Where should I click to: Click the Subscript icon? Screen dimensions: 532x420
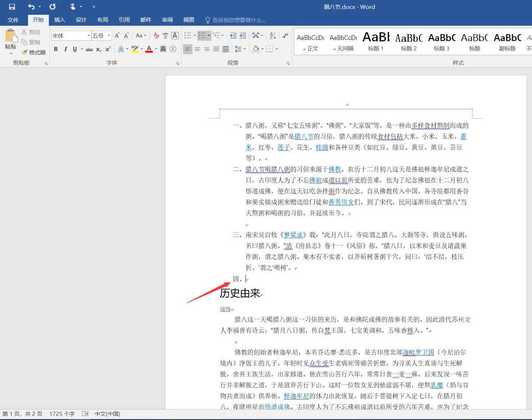click(98, 49)
